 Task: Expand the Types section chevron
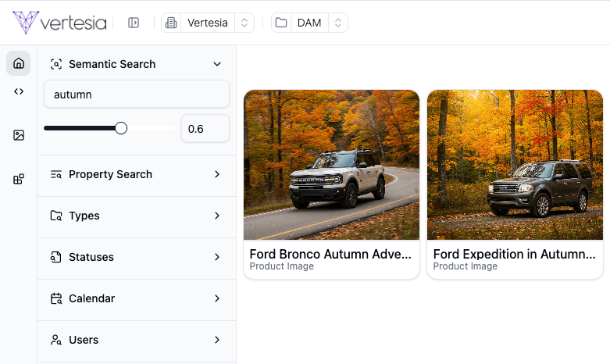pyautogui.click(x=217, y=216)
